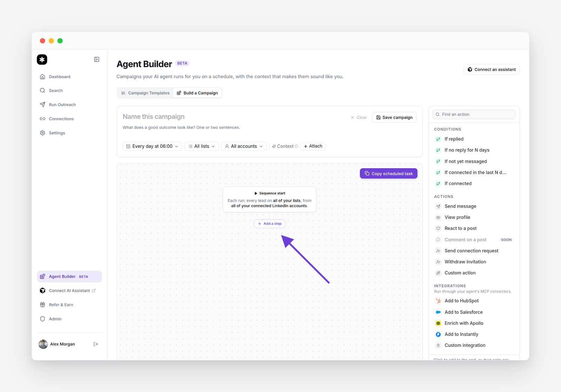Add Send connection request action
Image resolution: width=561 pixels, height=392 pixels.
pos(474,251)
